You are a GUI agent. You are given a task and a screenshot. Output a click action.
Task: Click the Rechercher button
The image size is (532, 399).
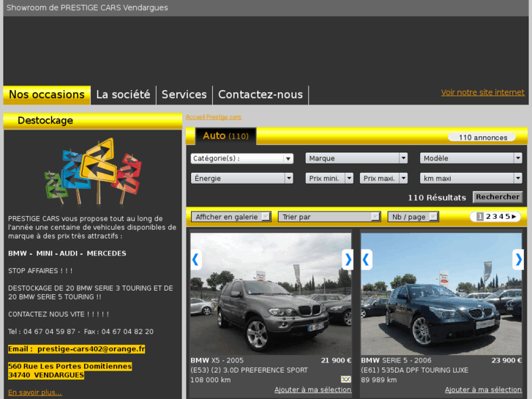coord(498,197)
